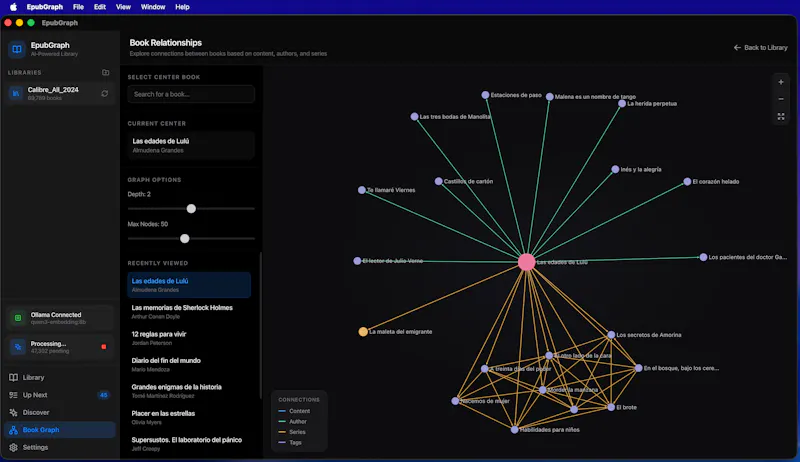
Task: Select the Habilidades para niños node
Action: (514, 429)
